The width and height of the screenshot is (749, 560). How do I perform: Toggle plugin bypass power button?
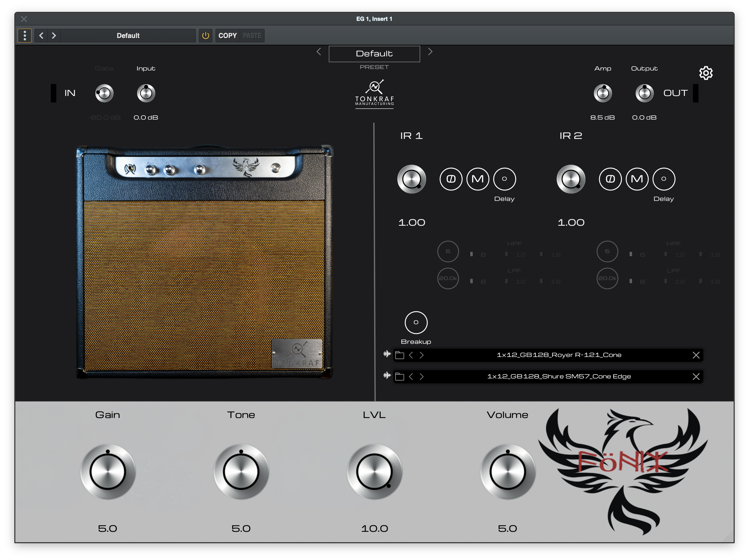[x=205, y=36]
